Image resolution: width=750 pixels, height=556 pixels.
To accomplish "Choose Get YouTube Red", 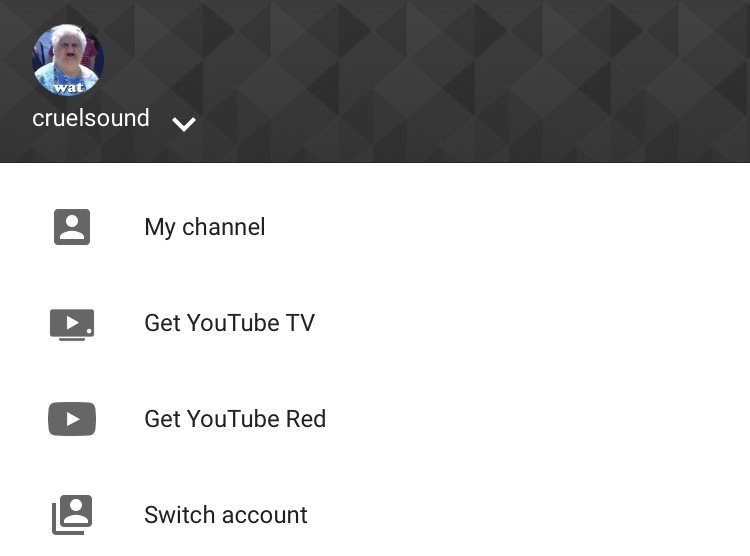I will click(x=235, y=419).
